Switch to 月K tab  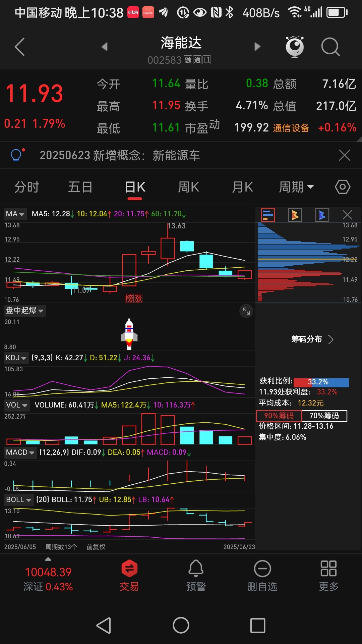coord(242,187)
